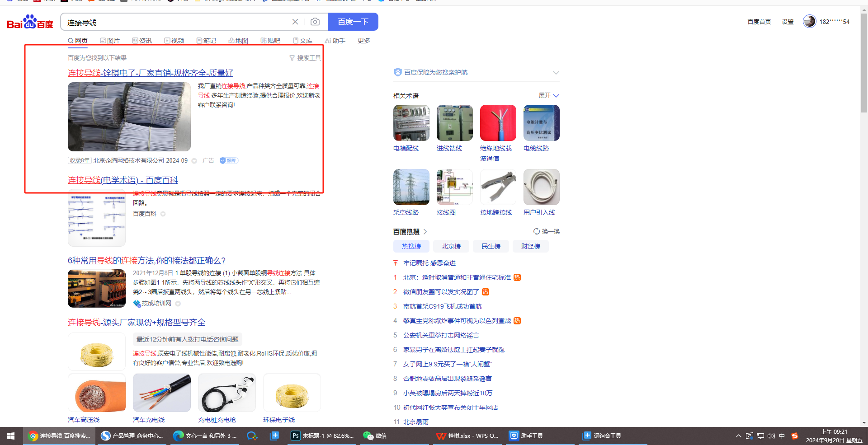Select the 北京榜 hot list tab

(x=451, y=246)
